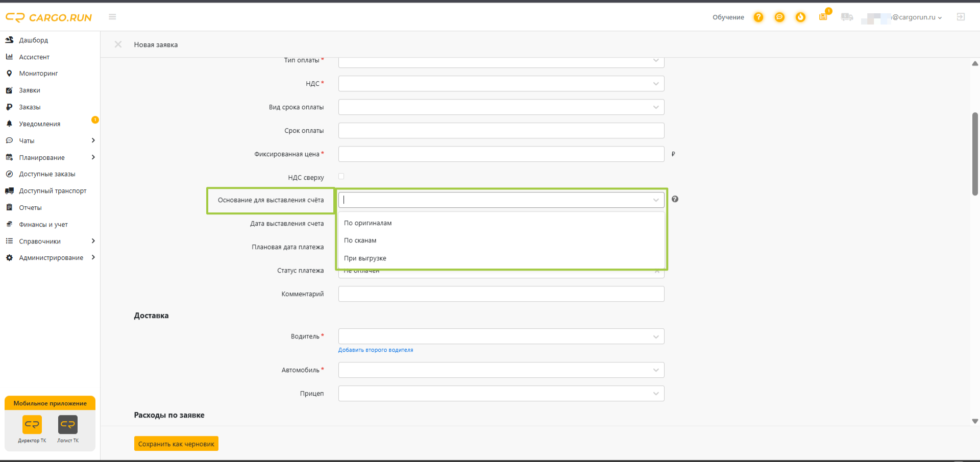Image resolution: width=980 pixels, height=462 pixels.
Task: Click the Расходы по заявке heading
Action: (169, 415)
